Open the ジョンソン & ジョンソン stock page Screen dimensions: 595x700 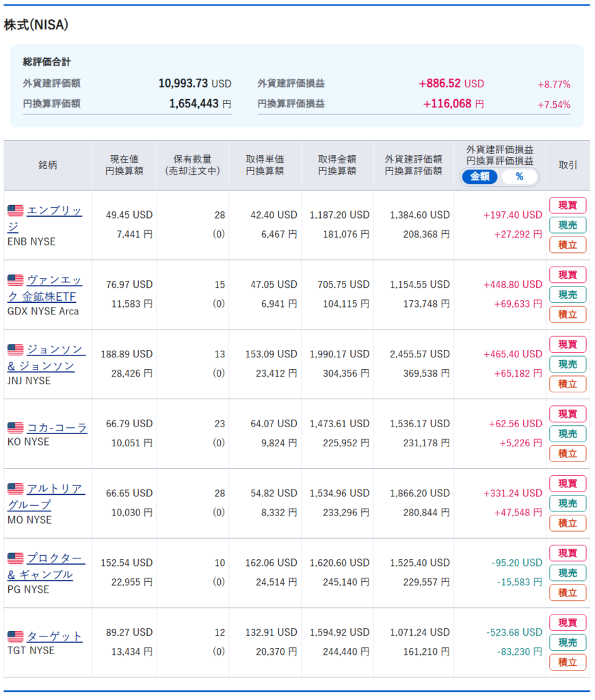click(x=55, y=350)
